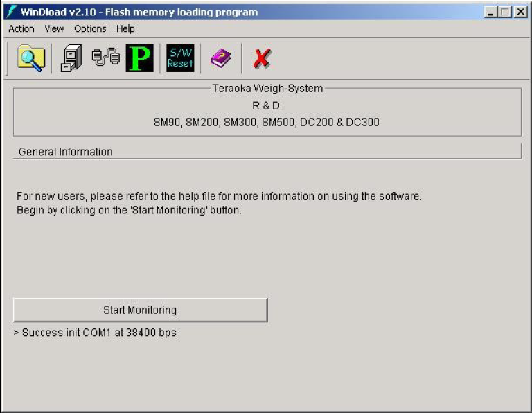532x413 pixels.
Task: Maximize the WinDload window
Action: tap(505, 12)
